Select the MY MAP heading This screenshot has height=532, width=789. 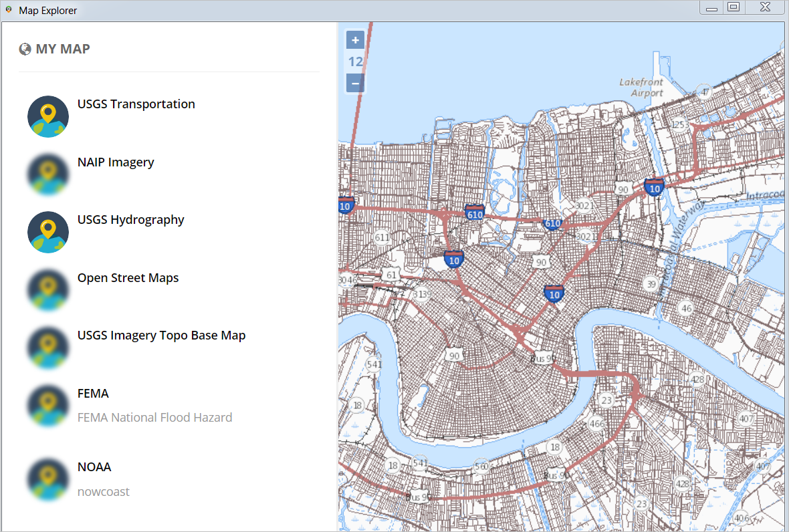(x=63, y=49)
